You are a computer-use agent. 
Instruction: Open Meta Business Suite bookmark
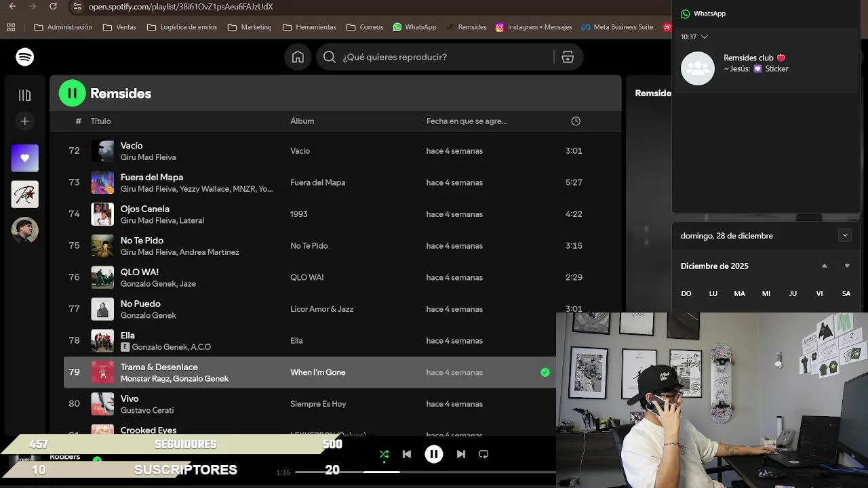click(617, 27)
